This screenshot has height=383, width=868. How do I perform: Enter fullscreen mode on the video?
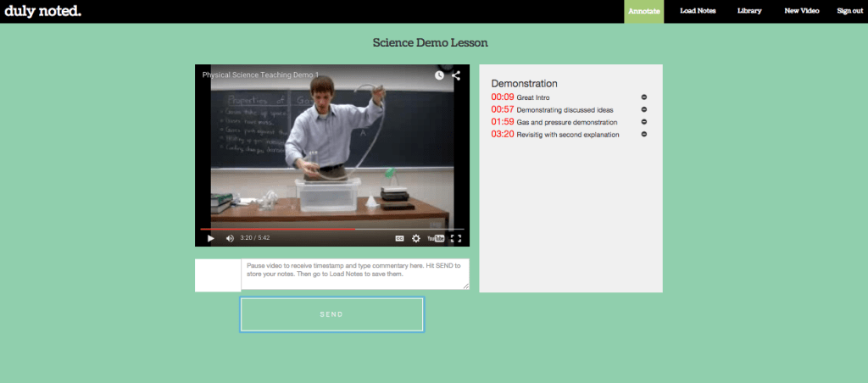[456, 238]
